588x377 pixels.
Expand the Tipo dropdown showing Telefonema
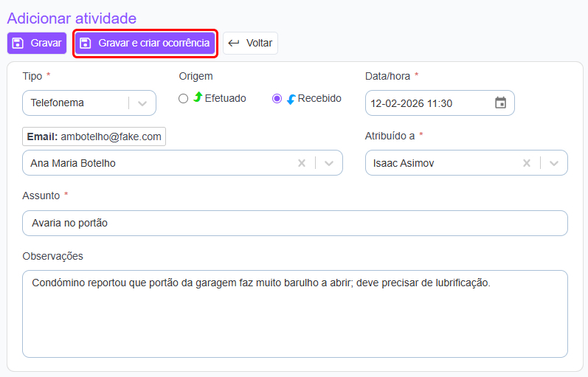(143, 103)
